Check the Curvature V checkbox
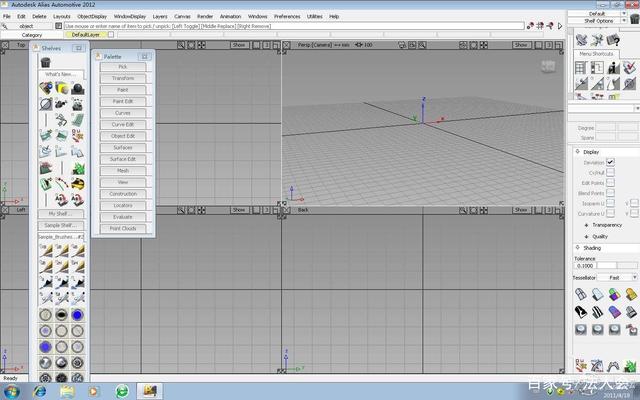 [634, 213]
